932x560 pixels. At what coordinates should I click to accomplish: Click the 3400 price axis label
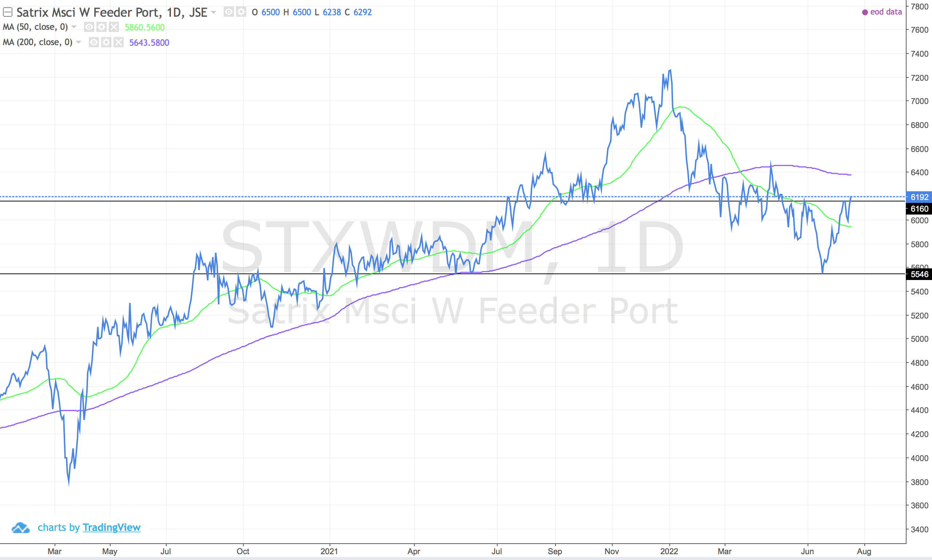coord(919,529)
